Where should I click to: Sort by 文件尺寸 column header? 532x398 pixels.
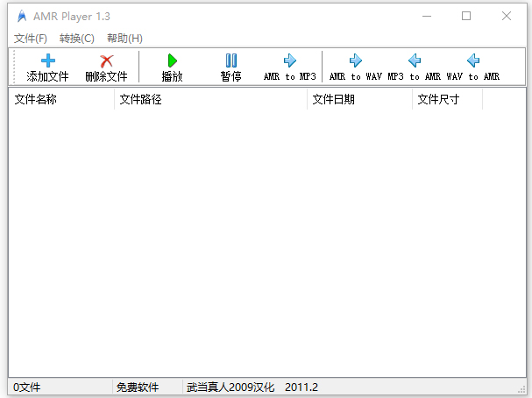447,99
